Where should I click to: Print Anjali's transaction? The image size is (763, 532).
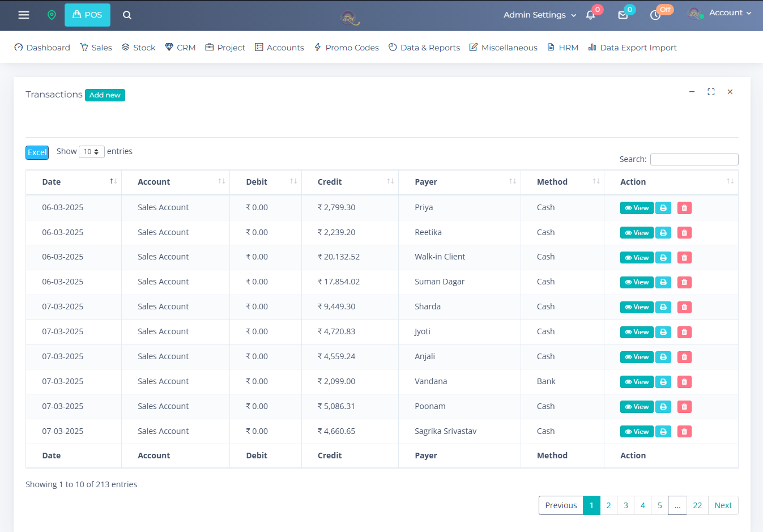coord(663,357)
